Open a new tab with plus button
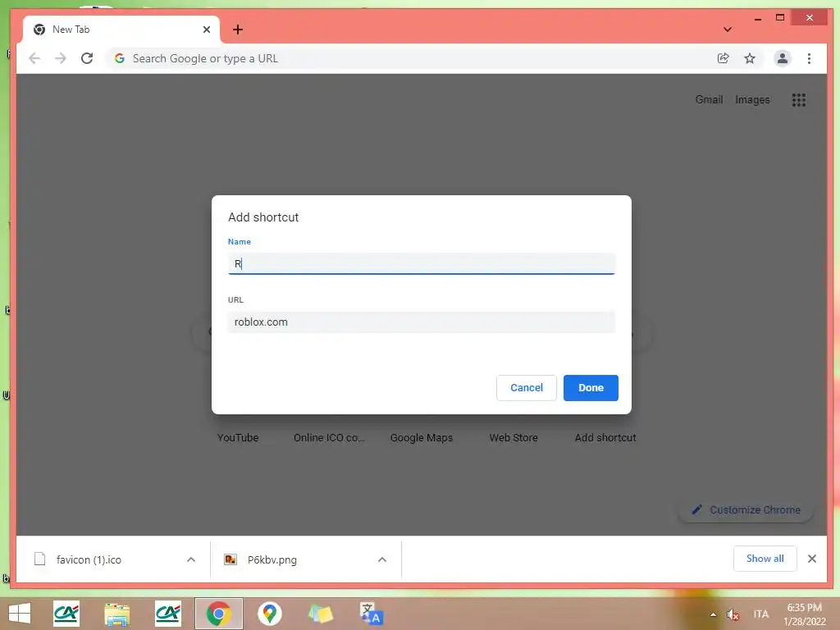 click(x=238, y=30)
